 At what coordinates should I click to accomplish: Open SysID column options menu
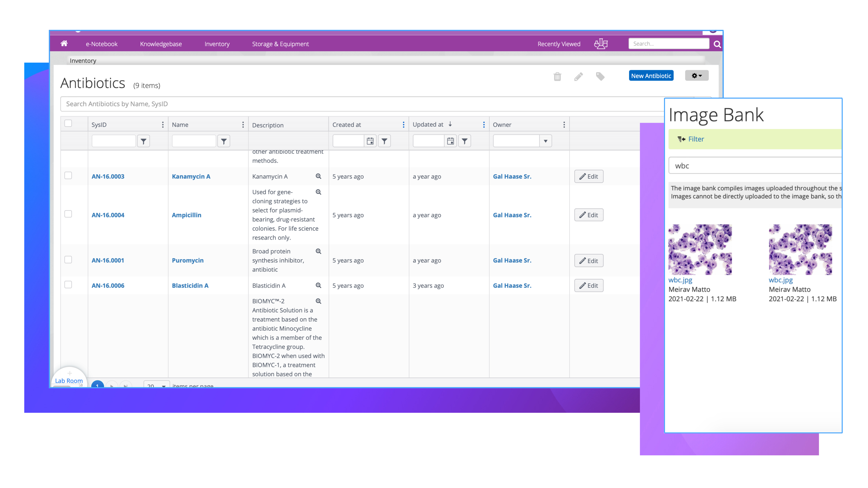(163, 125)
